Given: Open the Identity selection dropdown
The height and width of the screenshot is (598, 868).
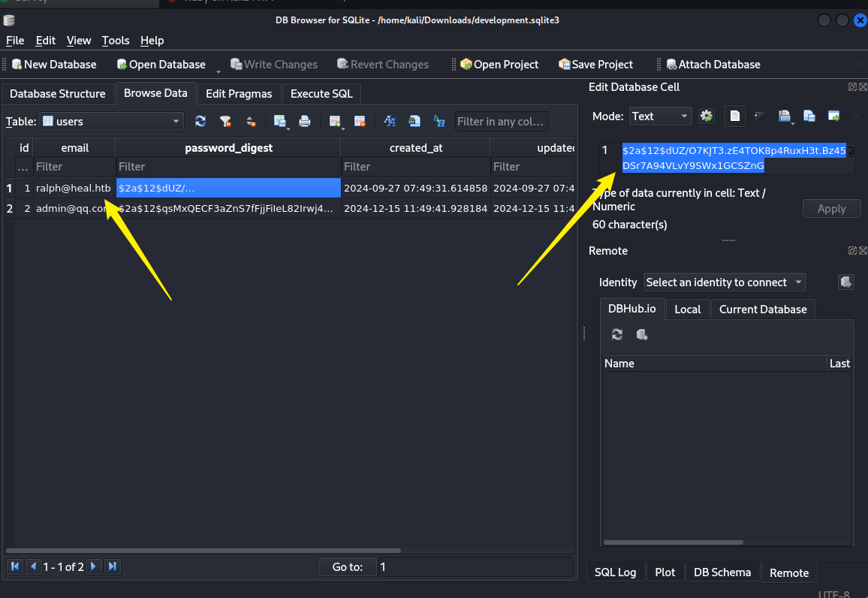Looking at the screenshot, I should point(724,282).
